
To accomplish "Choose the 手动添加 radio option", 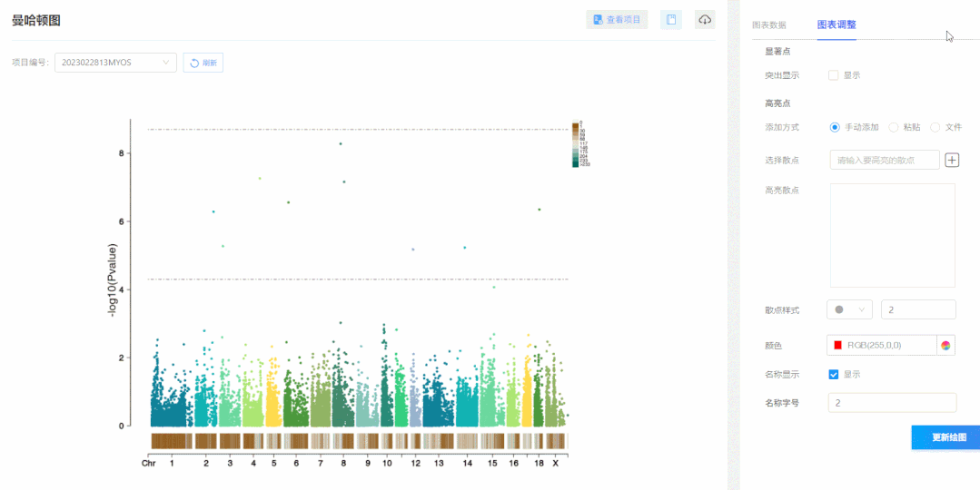I will click(x=835, y=127).
